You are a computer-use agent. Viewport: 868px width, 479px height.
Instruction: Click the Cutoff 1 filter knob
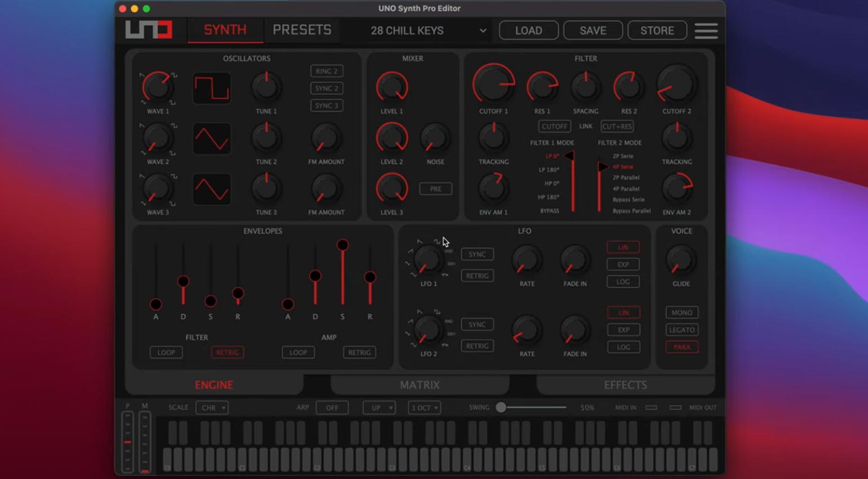coord(493,84)
